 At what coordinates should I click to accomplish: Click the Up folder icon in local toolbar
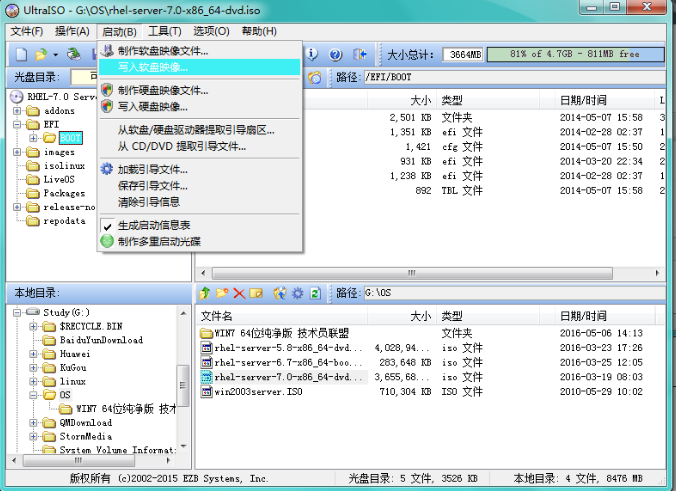click(x=205, y=293)
